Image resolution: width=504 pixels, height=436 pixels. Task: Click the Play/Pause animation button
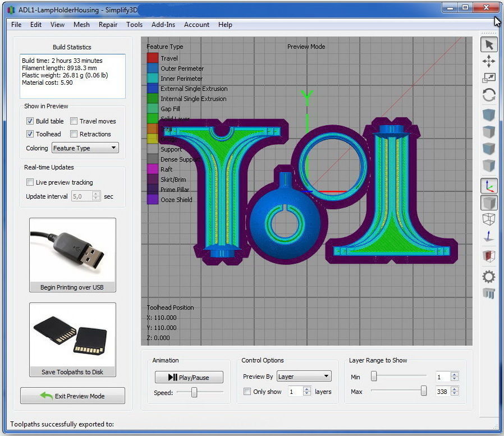pos(189,377)
